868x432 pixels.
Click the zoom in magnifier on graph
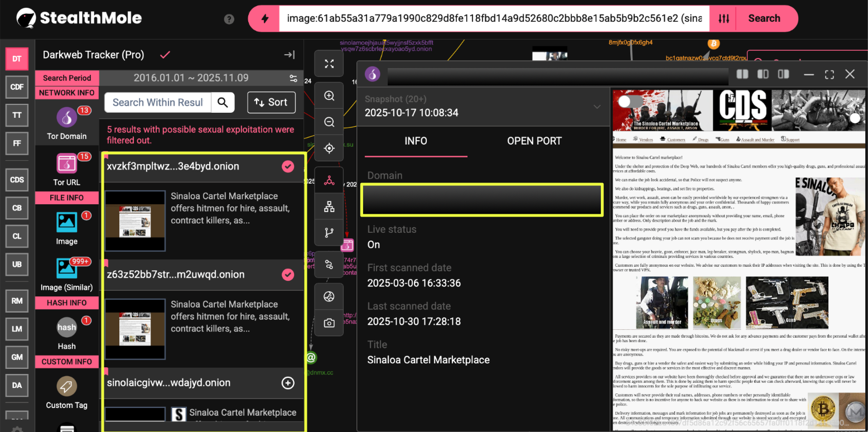pos(329,95)
